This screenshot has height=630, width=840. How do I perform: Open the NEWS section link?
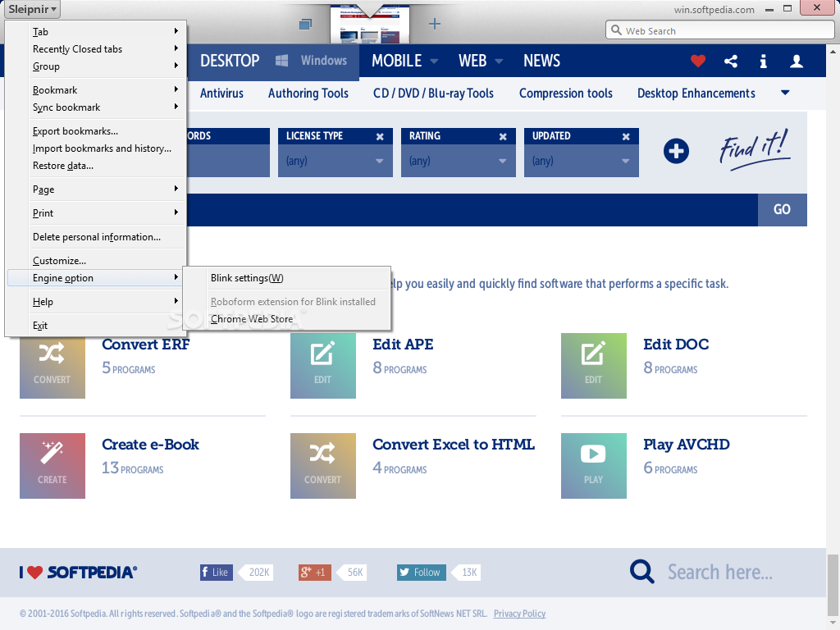(x=541, y=61)
